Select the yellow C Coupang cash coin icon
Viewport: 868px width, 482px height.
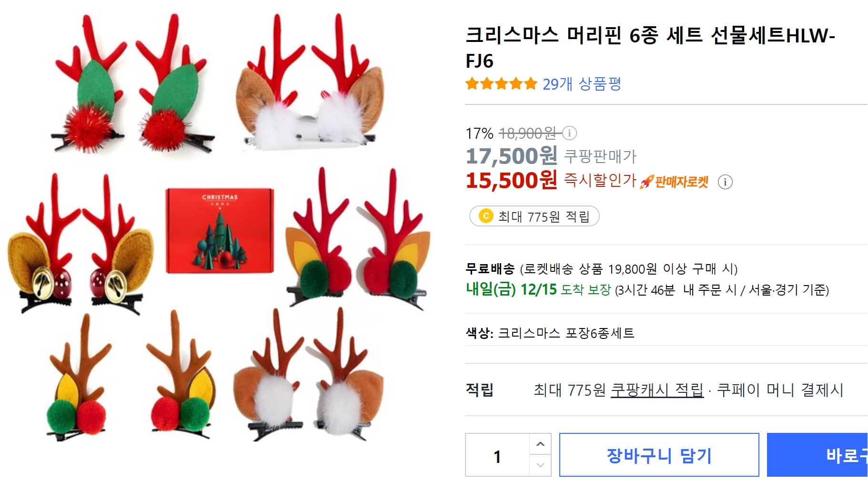coord(485,215)
